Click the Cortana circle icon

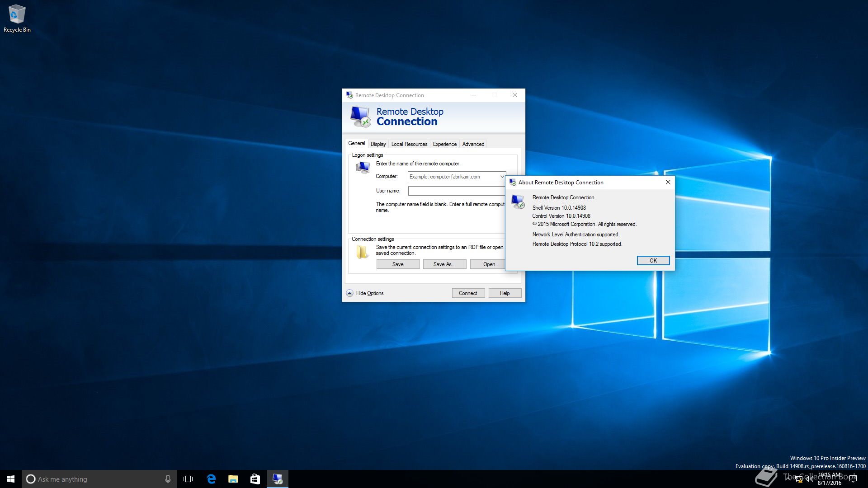click(30, 479)
